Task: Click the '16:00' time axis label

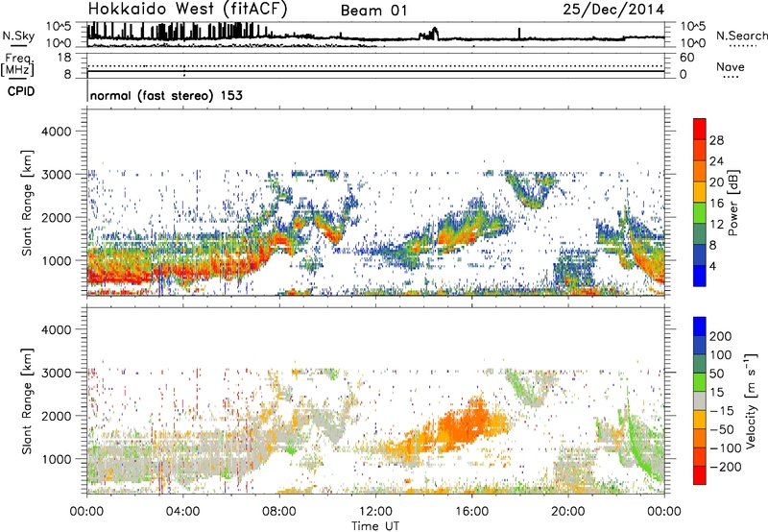Action: tap(471, 511)
